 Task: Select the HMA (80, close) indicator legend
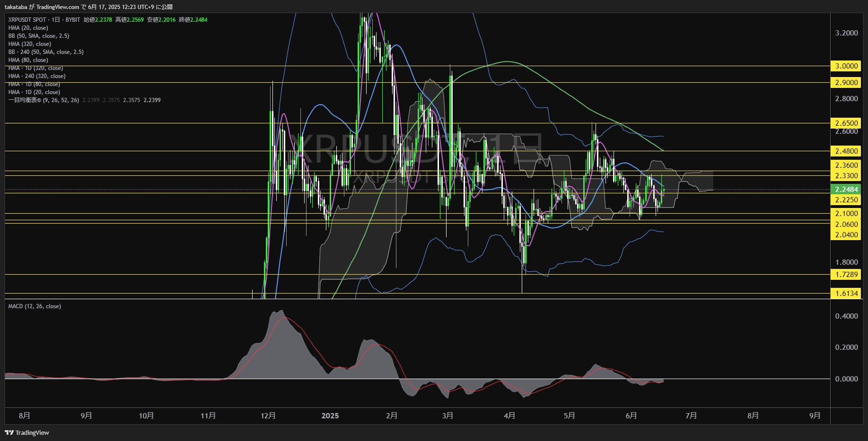click(28, 60)
